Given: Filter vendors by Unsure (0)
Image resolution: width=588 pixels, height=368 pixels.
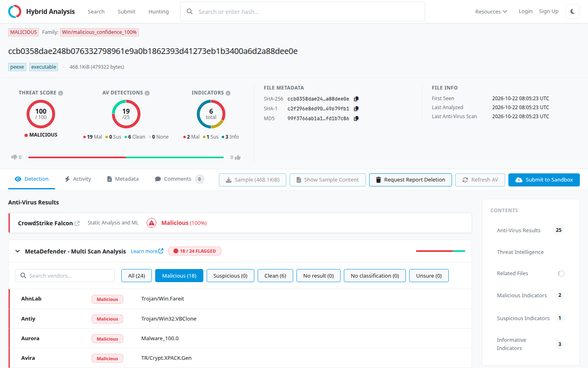Looking at the screenshot, I should tap(429, 276).
